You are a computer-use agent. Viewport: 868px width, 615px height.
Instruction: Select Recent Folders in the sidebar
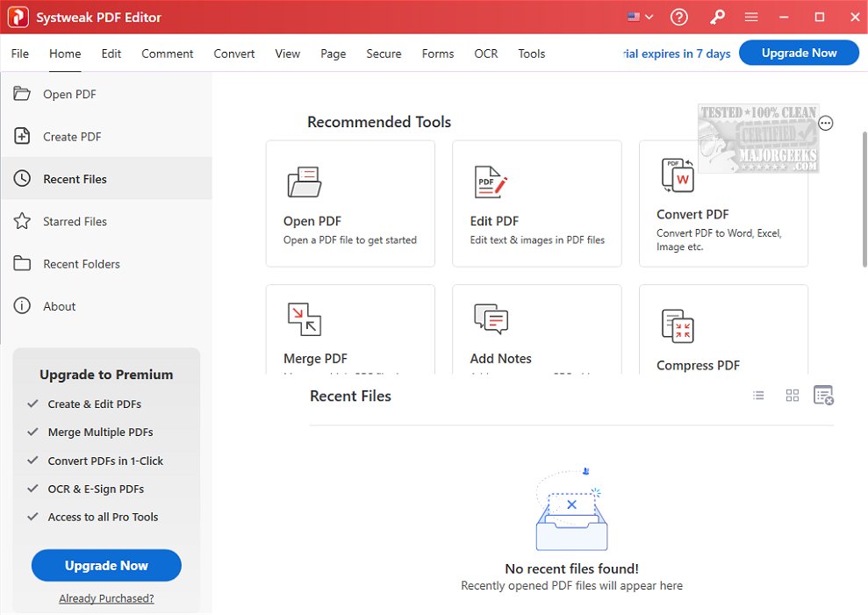coord(83,263)
